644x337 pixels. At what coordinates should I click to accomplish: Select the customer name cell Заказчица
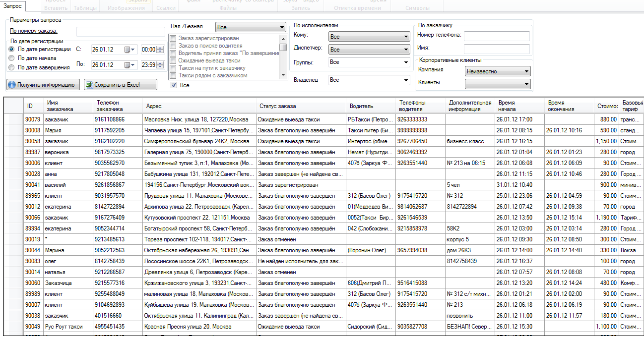(68, 283)
